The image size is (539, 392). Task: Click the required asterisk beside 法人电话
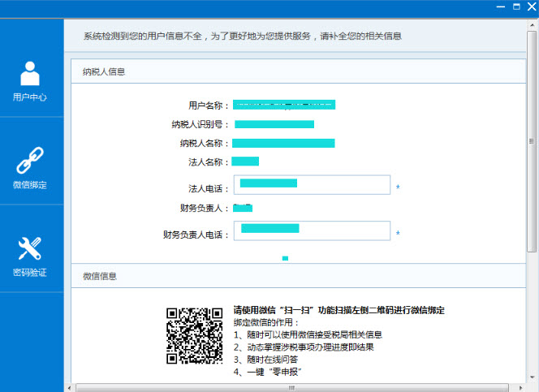[x=398, y=187]
